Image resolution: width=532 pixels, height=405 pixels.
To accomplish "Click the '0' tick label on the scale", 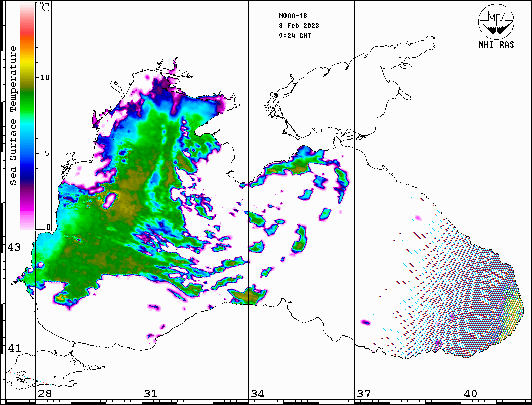I will coord(48,227).
